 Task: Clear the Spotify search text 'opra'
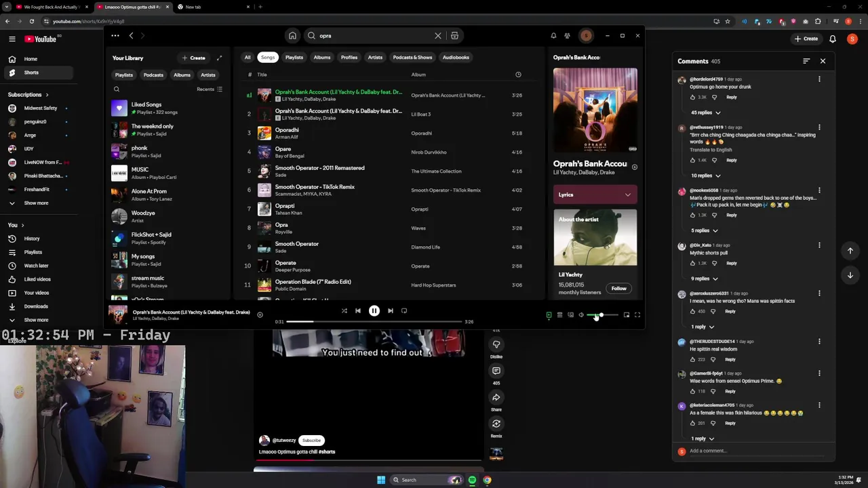(438, 36)
